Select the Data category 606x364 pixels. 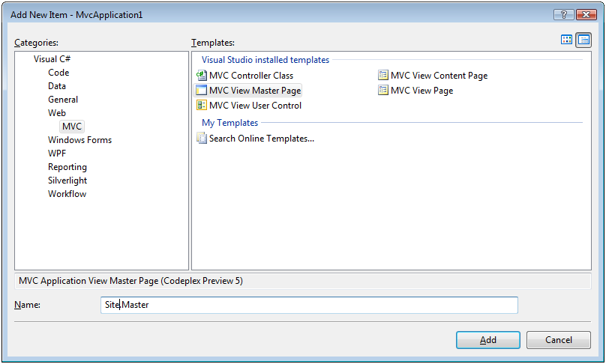pyautogui.click(x=57, y=86)
